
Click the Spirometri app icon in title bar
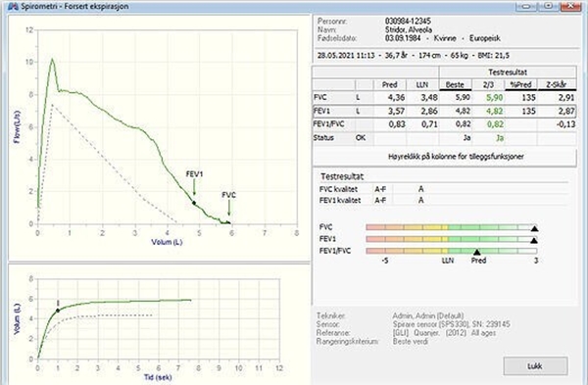[13, 6]
